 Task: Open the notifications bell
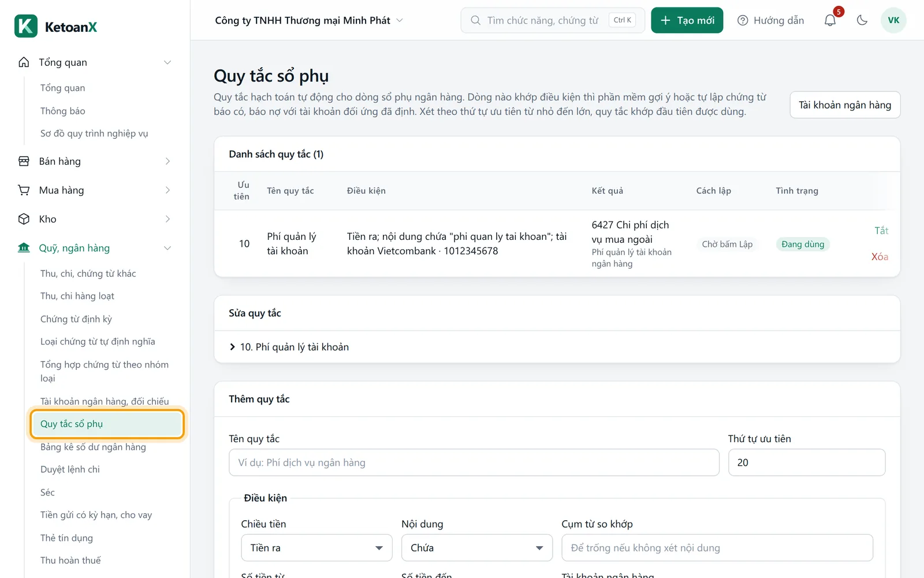pos(830,20)
